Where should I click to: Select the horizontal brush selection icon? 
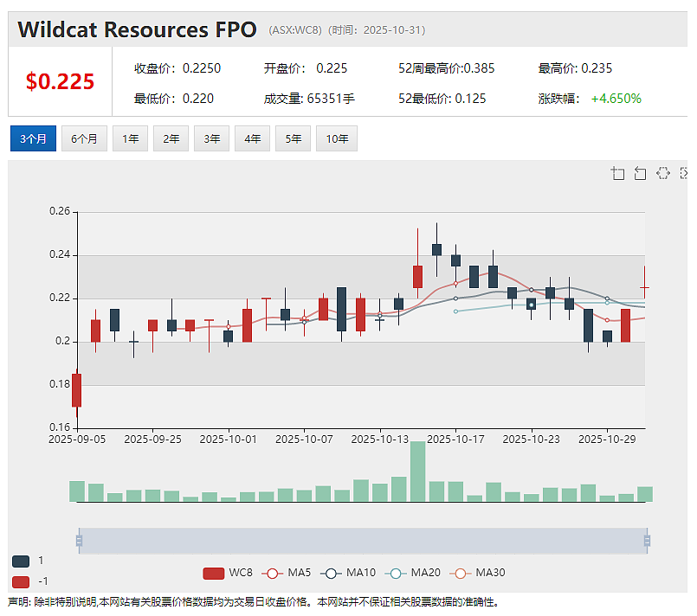pyautogui.click(x=662, y=173)
